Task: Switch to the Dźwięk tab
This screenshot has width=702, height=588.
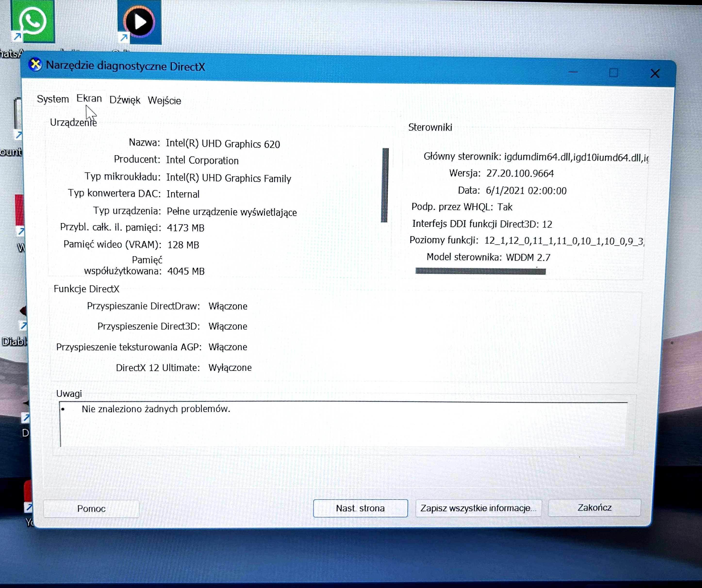Action: point(125,100)
